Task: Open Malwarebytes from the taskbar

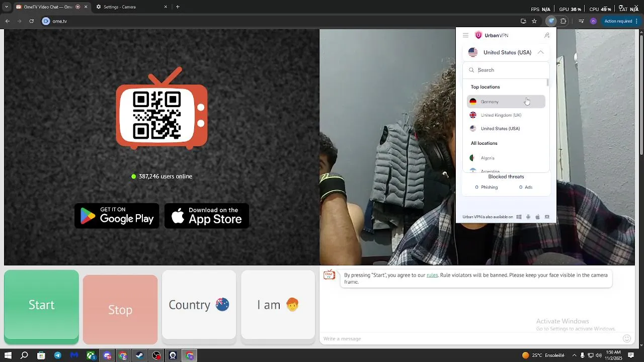Action: coord(74,355)
